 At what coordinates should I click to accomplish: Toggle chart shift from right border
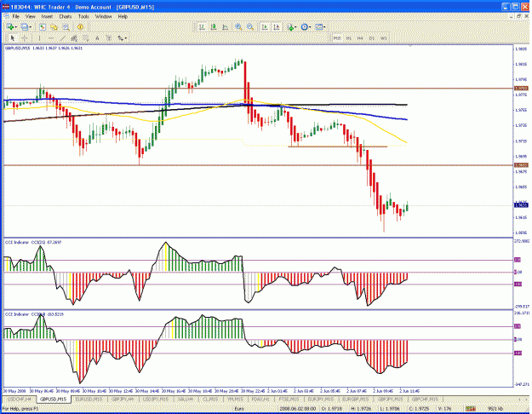(276, 27)
